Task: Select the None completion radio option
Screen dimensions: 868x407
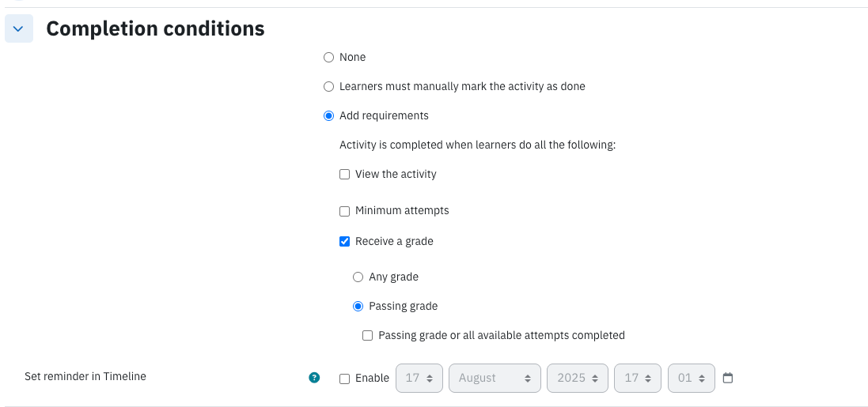Action: [x=329, y=57]
